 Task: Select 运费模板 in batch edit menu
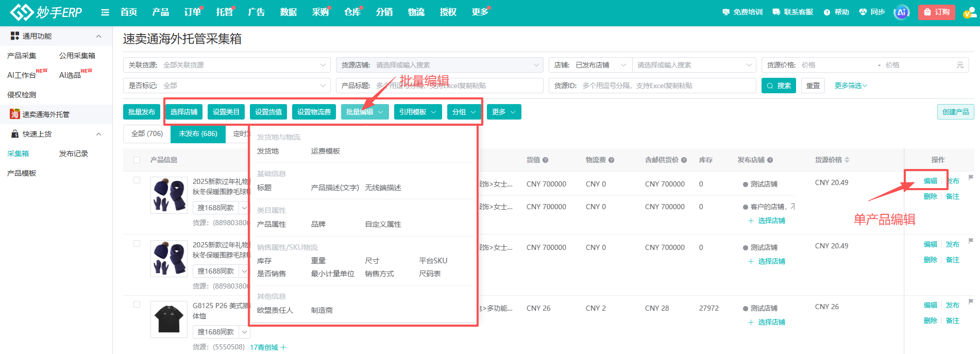[x=326, y=151]
